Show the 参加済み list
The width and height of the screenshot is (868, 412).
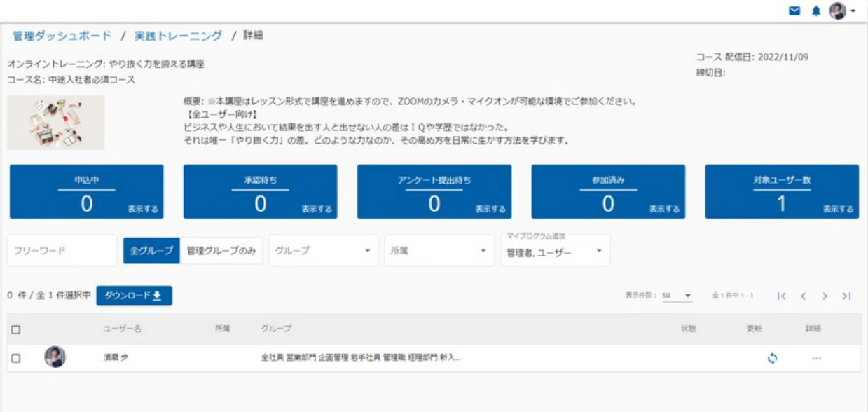(x=664, y=209)
